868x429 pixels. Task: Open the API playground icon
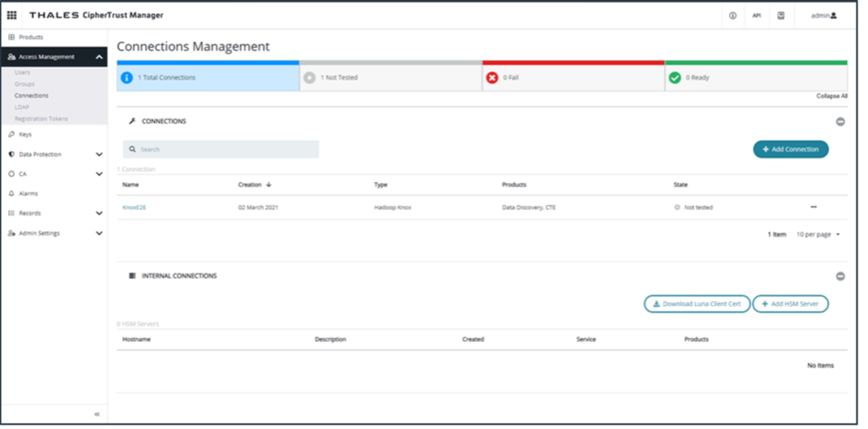click(x=756, y=15)
